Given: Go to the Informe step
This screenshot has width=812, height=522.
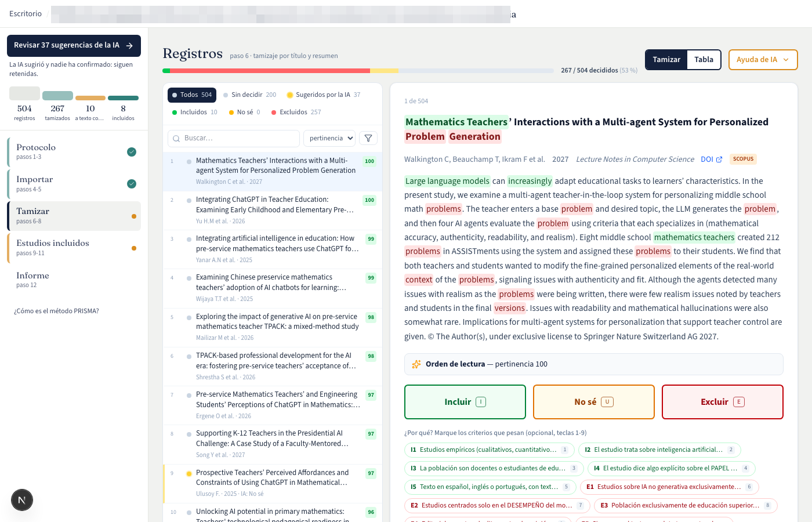Looking at the screenshot, I should click(x=74, y=280).
